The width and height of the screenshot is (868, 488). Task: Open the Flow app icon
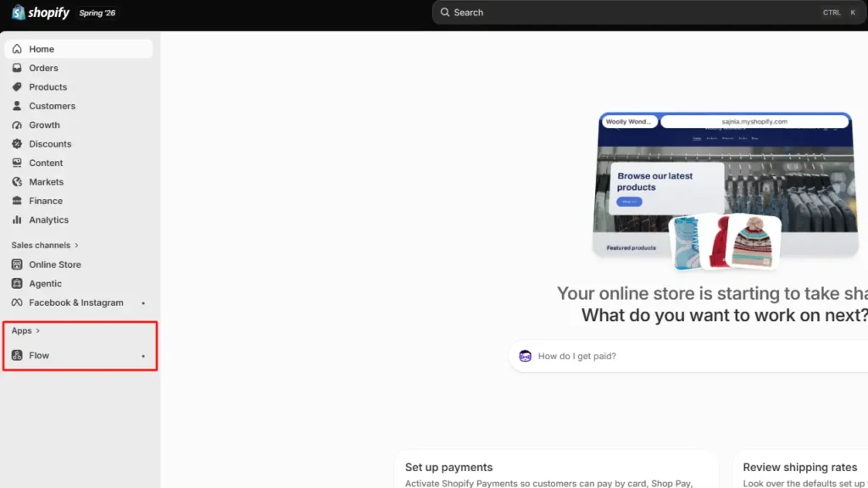17,355
